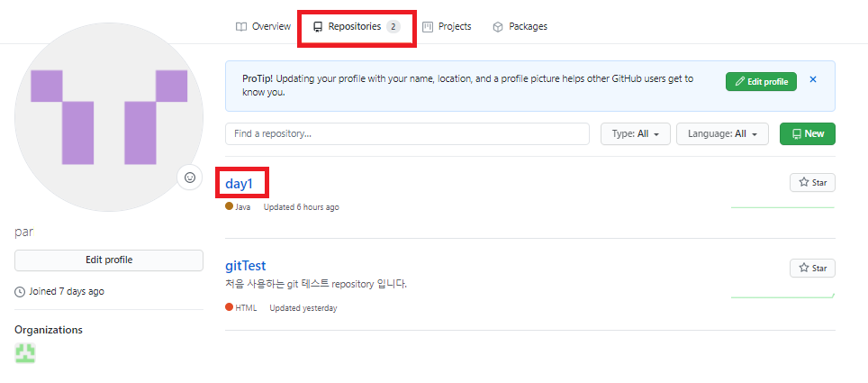Star the day1 repository
868x383 pixels.
[x=813, y=182]
